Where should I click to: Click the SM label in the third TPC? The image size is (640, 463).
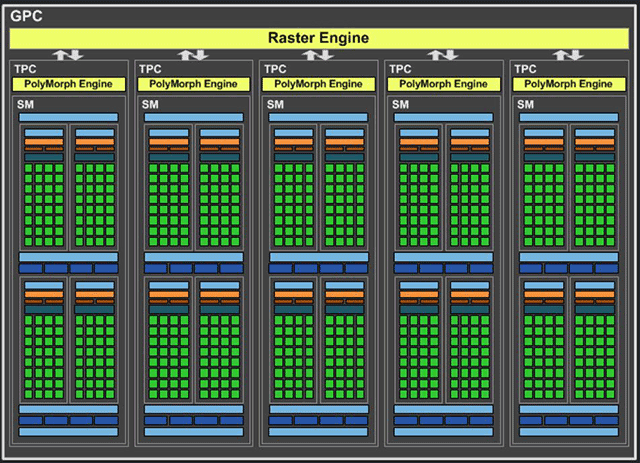[x=275, y=105]
